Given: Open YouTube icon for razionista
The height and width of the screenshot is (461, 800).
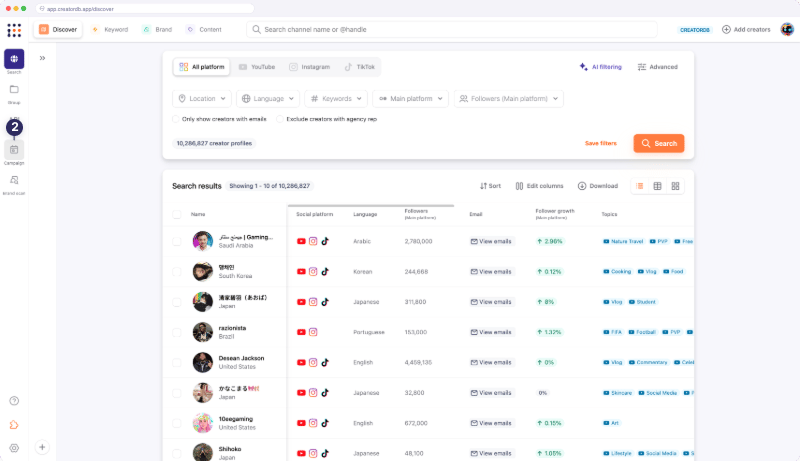Looking at the screenshot, I should pyautogui.click(x=301, y=332).
